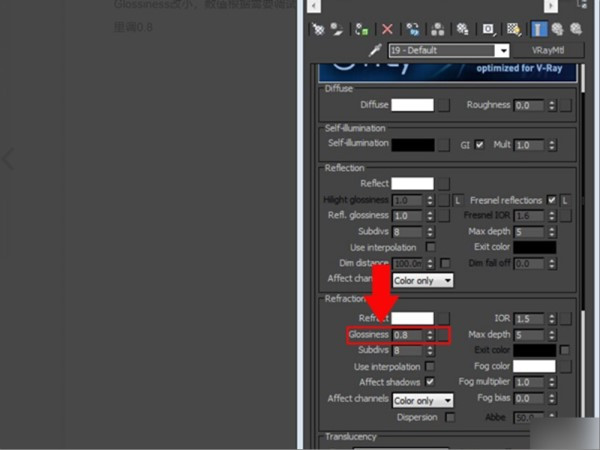Click the Refraction IOR spinner arrows
Viewport: 600px width, 450px height.
click(552, 318)
